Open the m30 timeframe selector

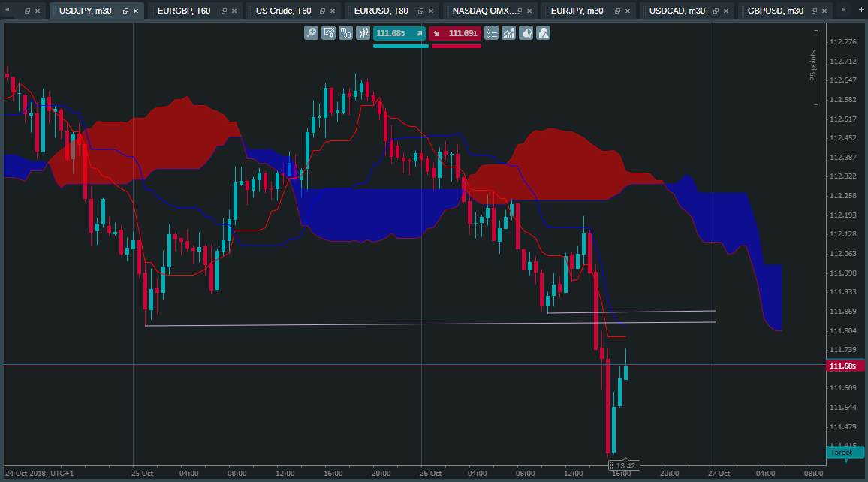345,33
